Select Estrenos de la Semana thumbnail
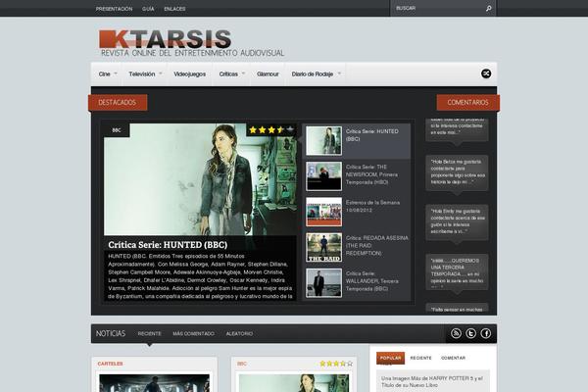 coord(323,212)
